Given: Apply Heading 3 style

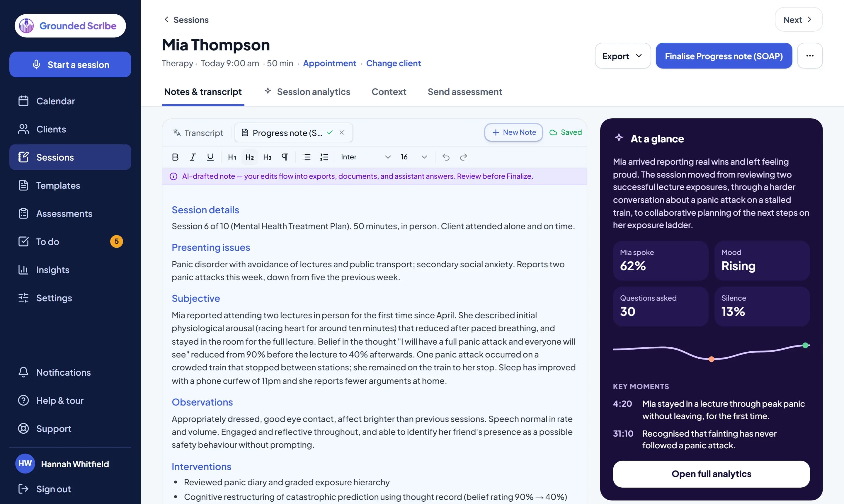Looking at the screenshot, I should coord(267,157).
